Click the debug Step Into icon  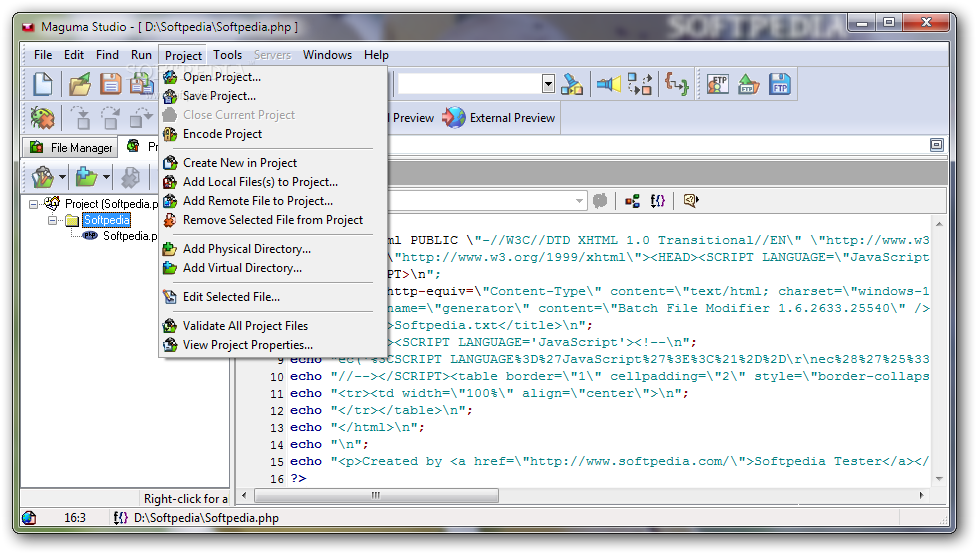80,118
